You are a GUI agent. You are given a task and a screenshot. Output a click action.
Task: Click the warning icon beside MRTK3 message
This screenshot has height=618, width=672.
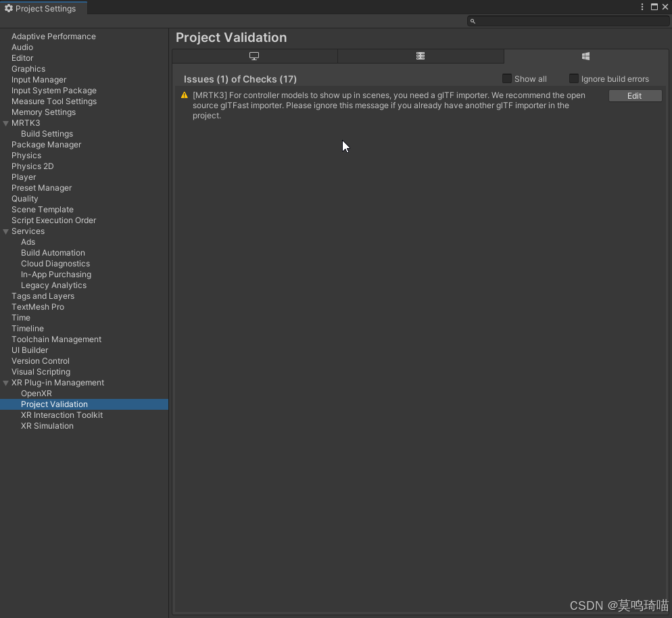[185, 95]
